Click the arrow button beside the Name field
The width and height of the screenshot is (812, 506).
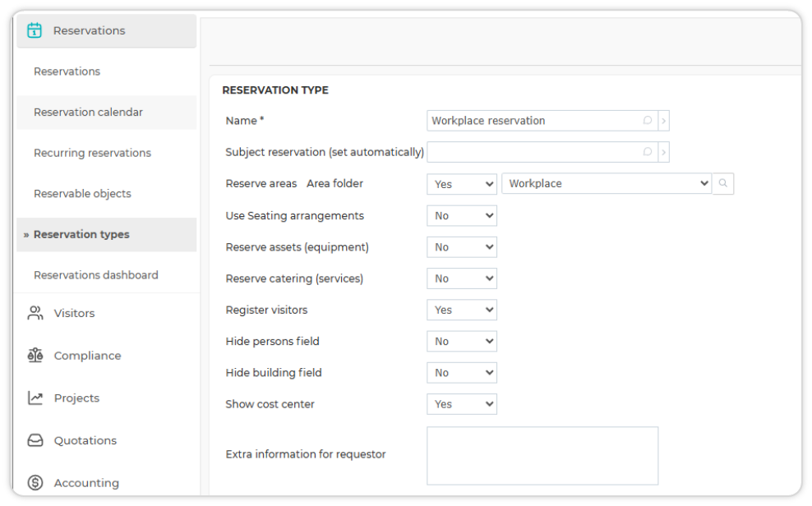pos(663,121)
